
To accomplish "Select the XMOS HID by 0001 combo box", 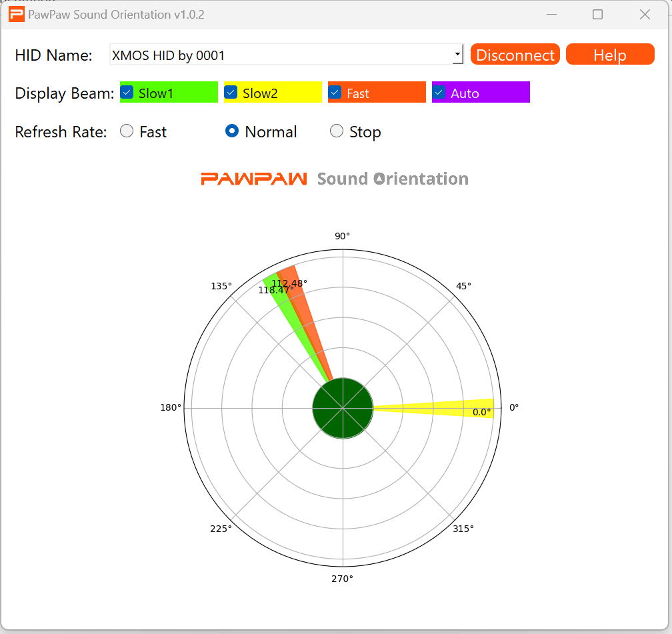I will [286, 55].
